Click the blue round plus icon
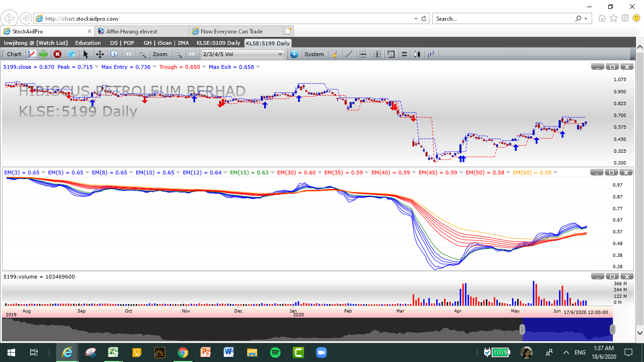The width and height of the screenshot is (644, 362). (x=294, y=54)
